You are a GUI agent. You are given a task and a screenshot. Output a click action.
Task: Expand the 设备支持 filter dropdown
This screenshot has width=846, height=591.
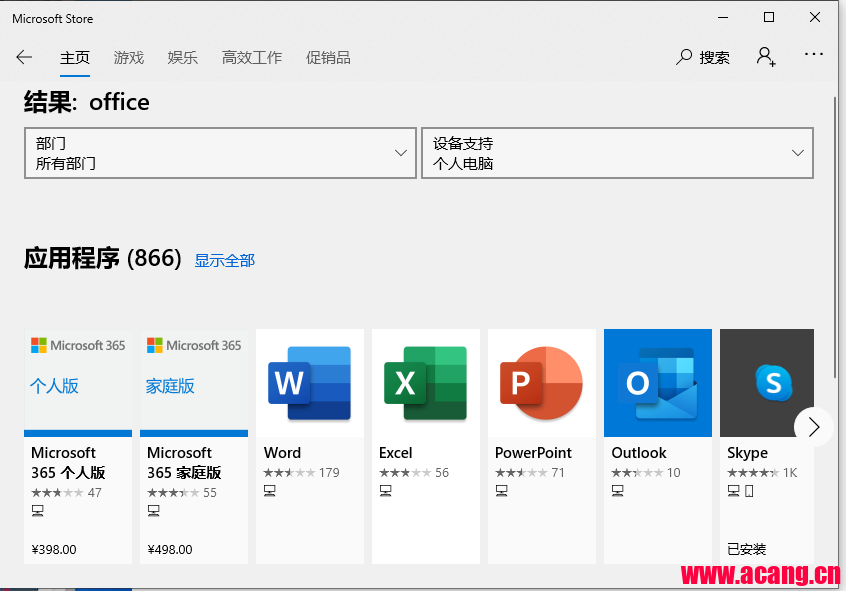[x=617, y=153]
